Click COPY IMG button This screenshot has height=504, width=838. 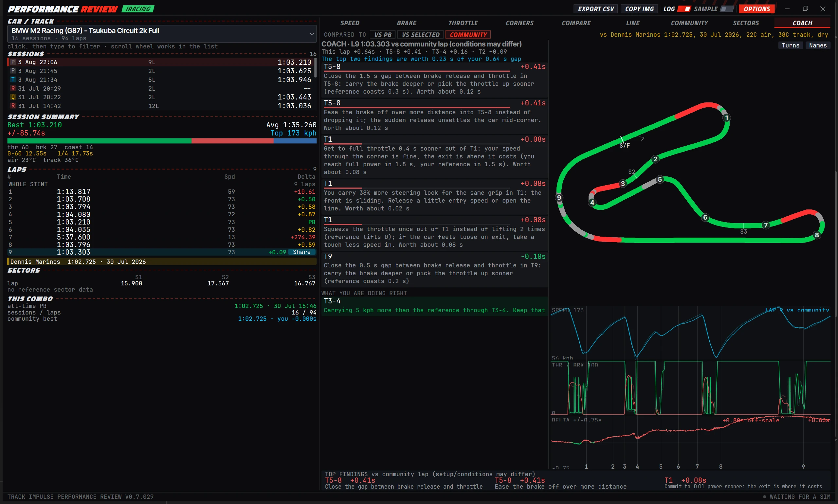[x=639, y=9]
